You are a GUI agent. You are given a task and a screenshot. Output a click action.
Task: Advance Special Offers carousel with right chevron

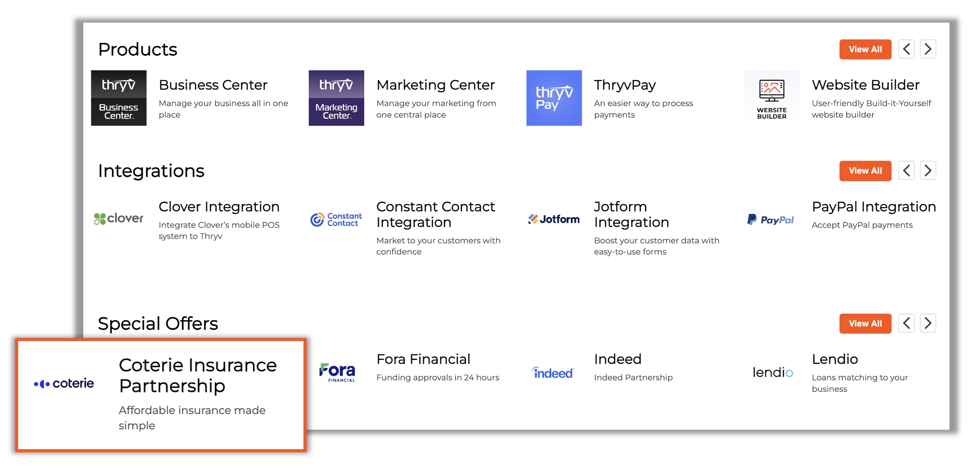pos(928,323)
